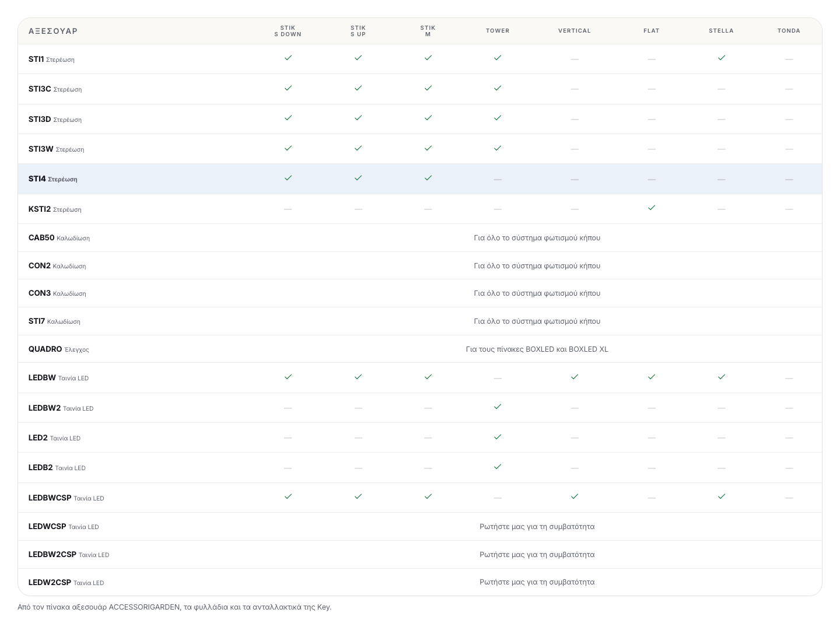Select LEDBW checkmark under STELLA
840x630 pixels.
(722, 377)
